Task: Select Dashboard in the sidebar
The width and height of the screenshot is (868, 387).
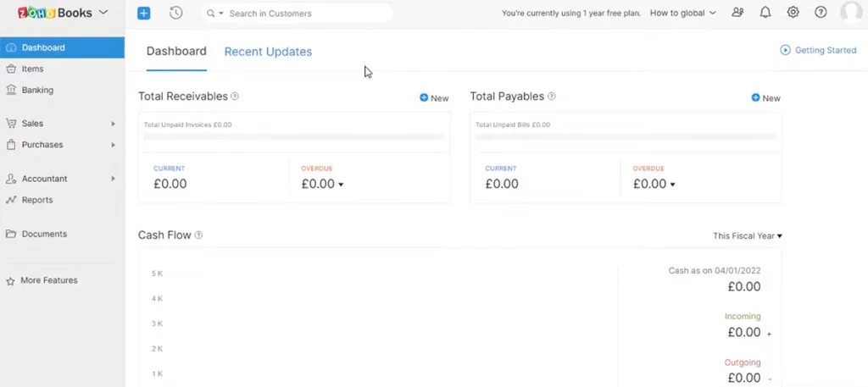Action: [x=62, y=47]
